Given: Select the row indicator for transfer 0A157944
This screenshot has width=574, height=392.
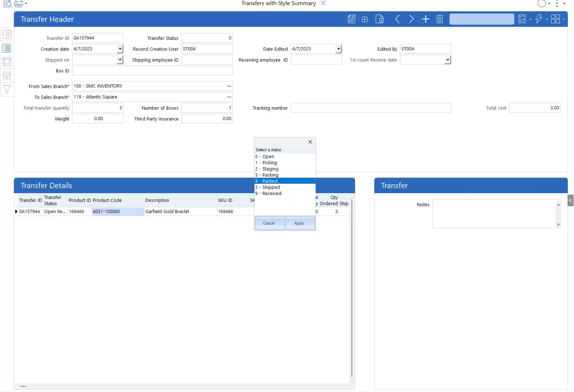Looking at the screenshot, I should pos(16,211).
